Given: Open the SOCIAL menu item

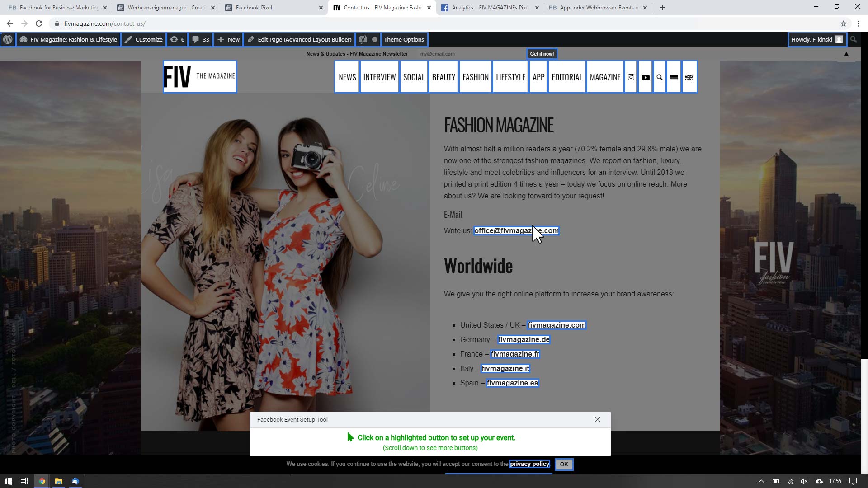Looking at the screenshot, I should [x=414, y=77].
